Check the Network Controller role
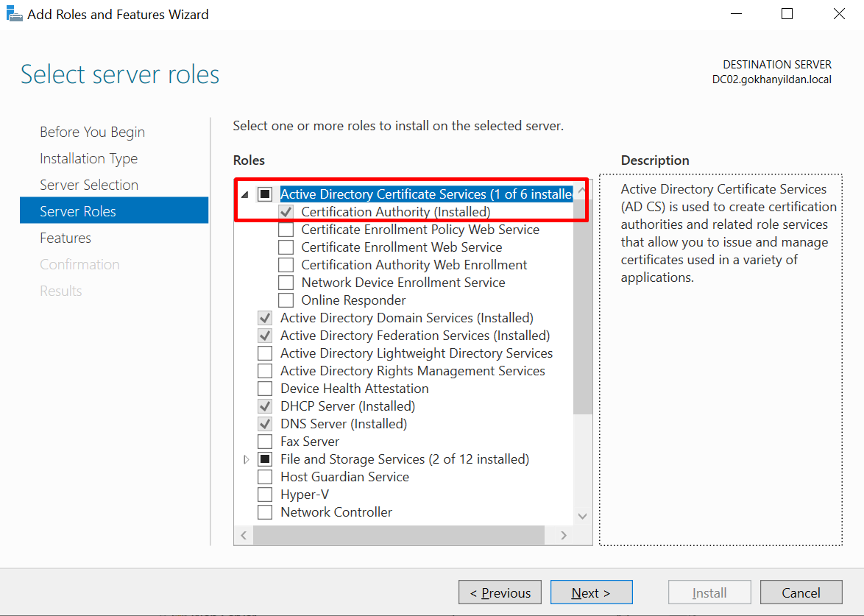 [x=265, y=512]
